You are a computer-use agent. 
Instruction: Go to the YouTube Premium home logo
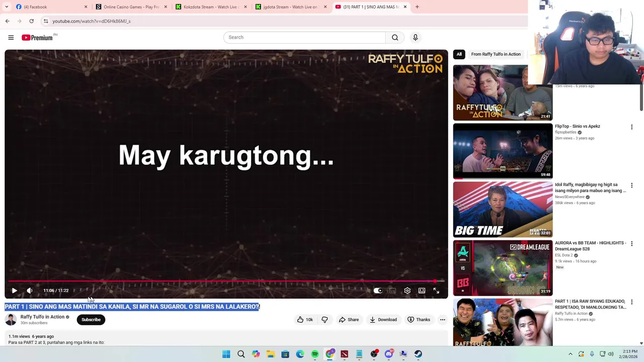click(37, 37)
